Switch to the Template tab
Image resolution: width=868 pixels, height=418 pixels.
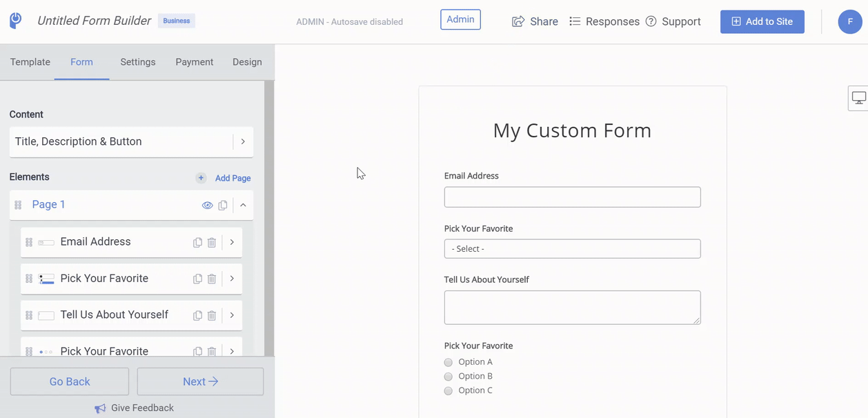[x=30, y=62]
